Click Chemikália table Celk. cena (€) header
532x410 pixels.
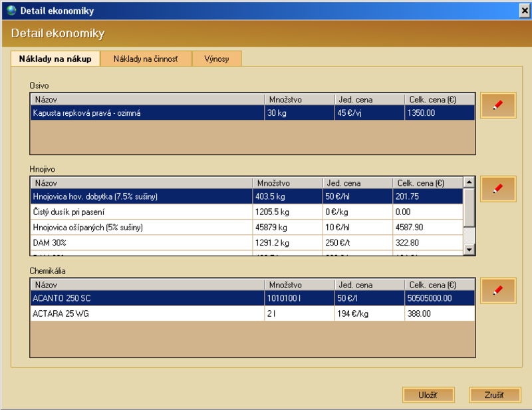point(440,285)
